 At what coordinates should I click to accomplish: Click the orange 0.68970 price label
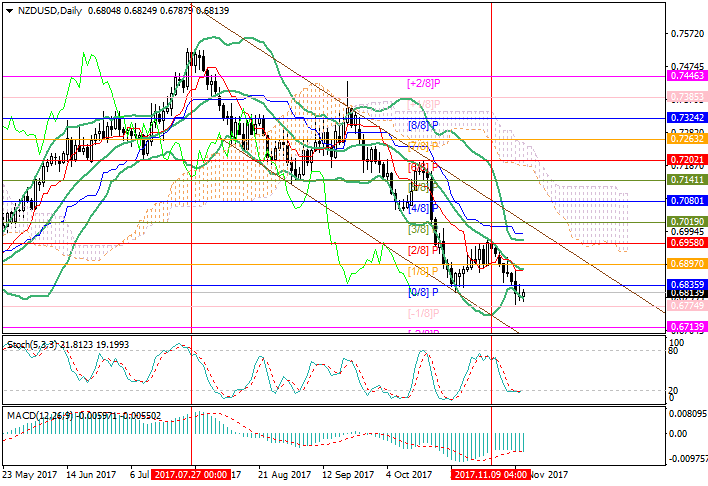[687, 263]
